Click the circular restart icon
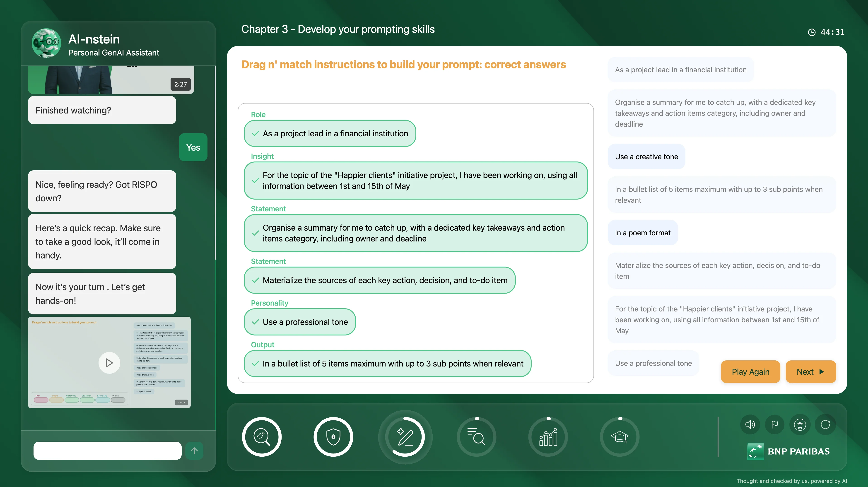 (825, 424)
